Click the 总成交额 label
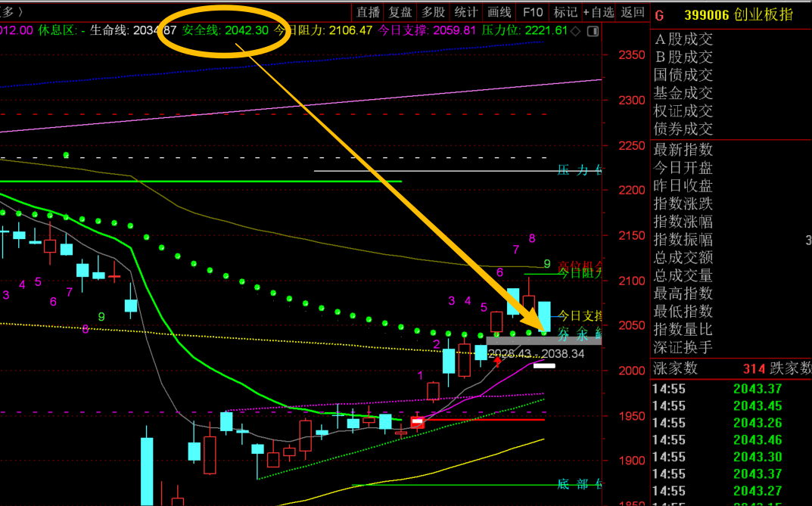 [683, 257]
